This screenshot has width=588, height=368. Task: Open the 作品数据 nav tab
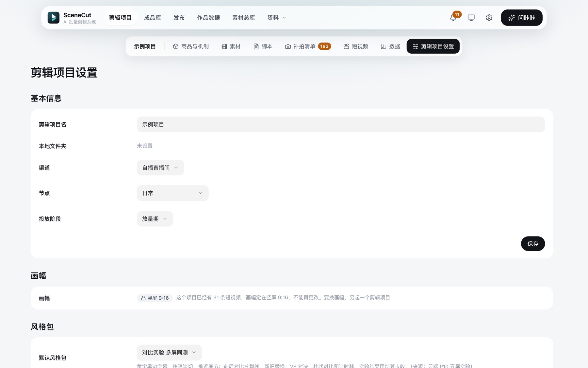pos(208,18)
